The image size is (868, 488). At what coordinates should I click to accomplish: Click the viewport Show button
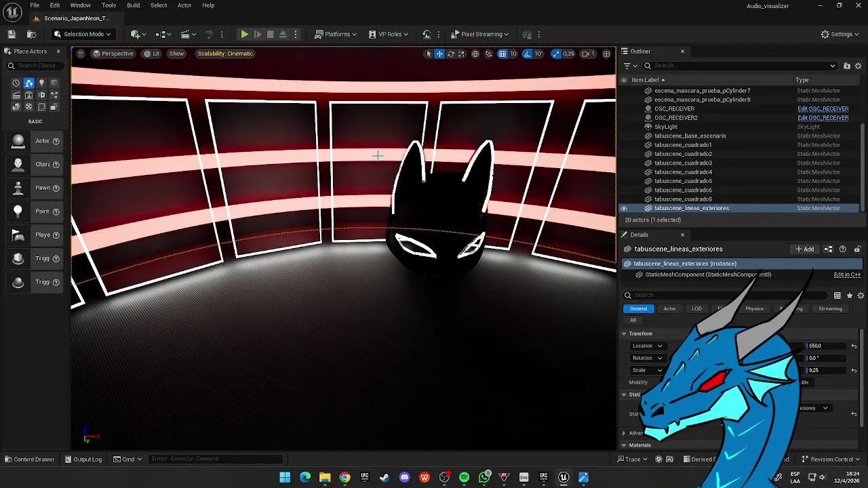pyautogui.click(x=176, y=54)
